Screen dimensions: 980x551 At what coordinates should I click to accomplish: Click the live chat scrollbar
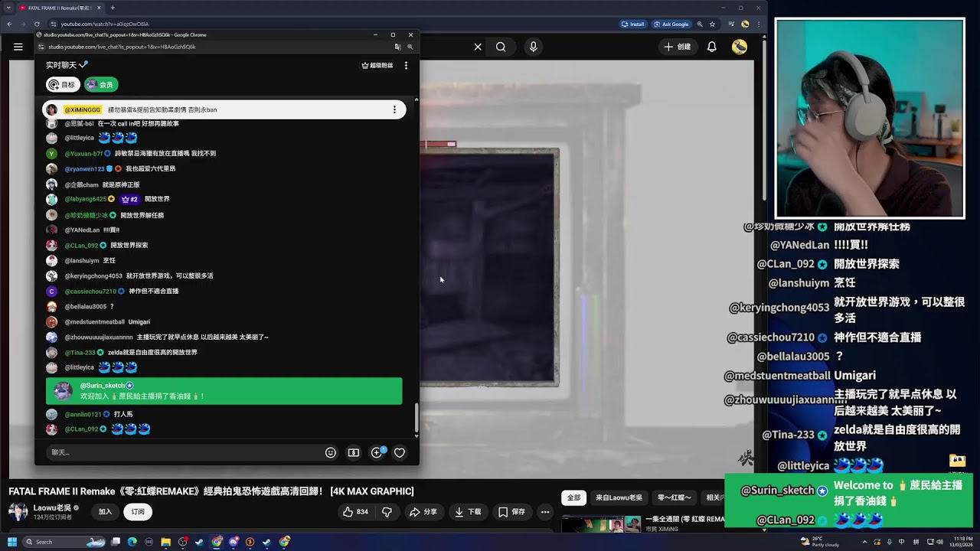[x=416, y=417]
